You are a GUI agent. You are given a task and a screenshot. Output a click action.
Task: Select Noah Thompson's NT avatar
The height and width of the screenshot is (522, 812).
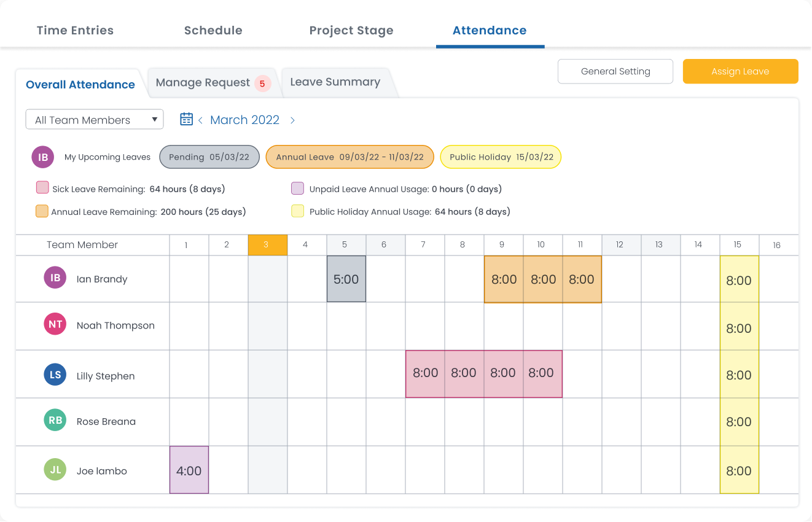pyautogui.click(x=55, y=325)
